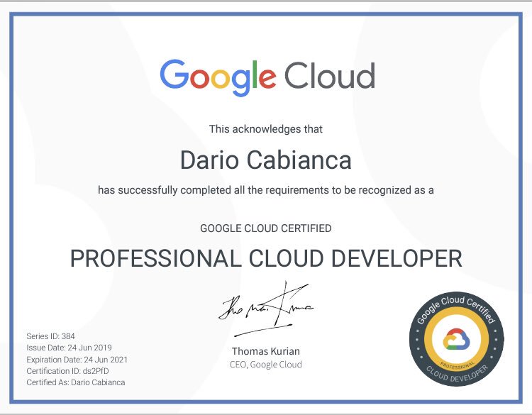Click 'Issue Date: 24 Jun 2019' line
This screenshot has width=532, height=415.
click(x=69, y=348)
